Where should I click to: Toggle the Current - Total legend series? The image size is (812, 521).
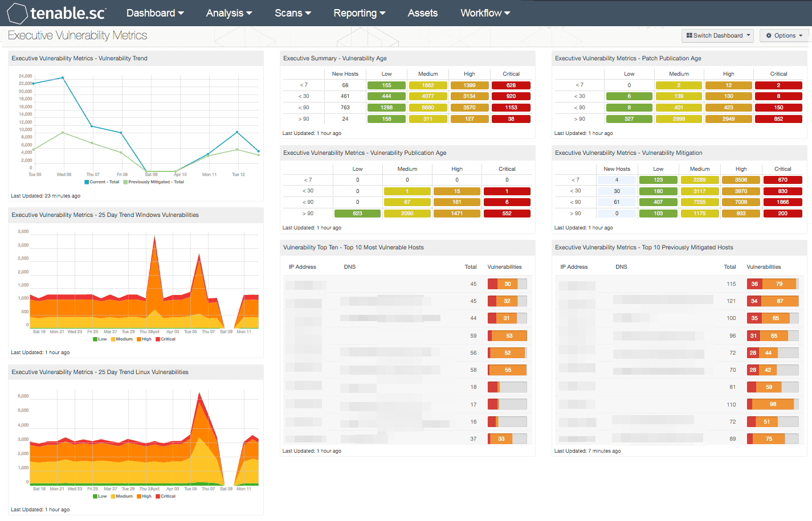[102, 182]
